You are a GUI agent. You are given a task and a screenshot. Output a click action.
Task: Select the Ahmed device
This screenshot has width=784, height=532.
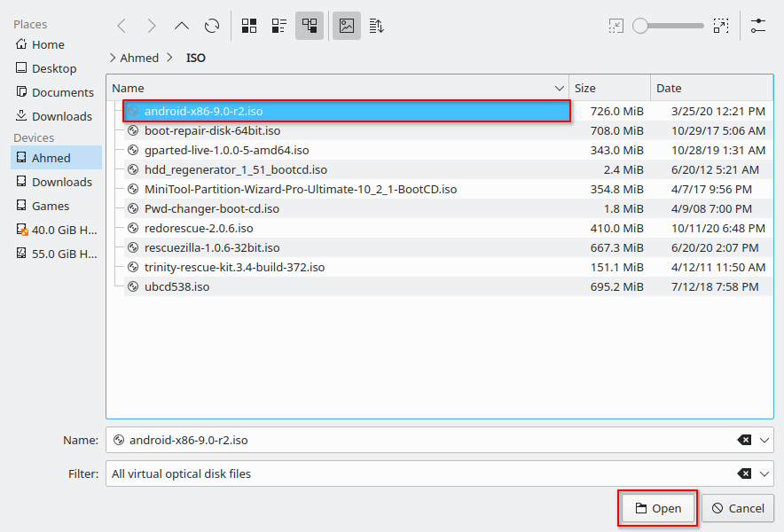click(x=56, y=158)
